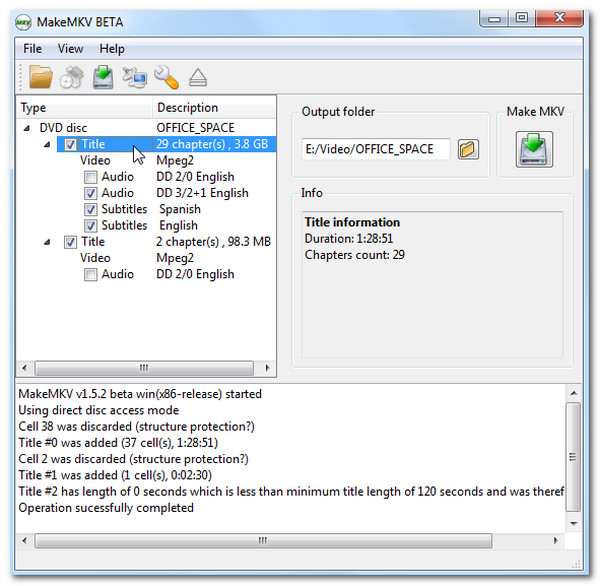This screenshot has width=600, height=586.
Task: Uncheck the English subtitles checkbox
Action: click(x=90, y=225)
